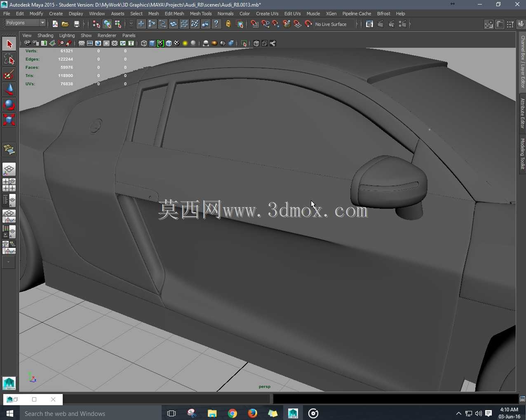Open the Render View window icon
Image resolution: width=526 pixels, height=420 pixels.
[369, 24]
